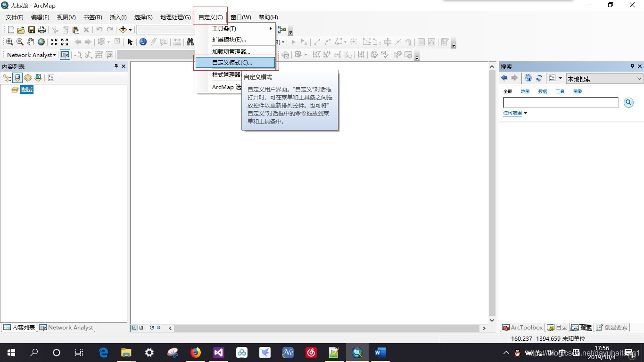This screenshot has width=644, height=362.
Task: Toggle the pin on 内容列表 panel
Action: pyautogui.click(x=115, y=66)
